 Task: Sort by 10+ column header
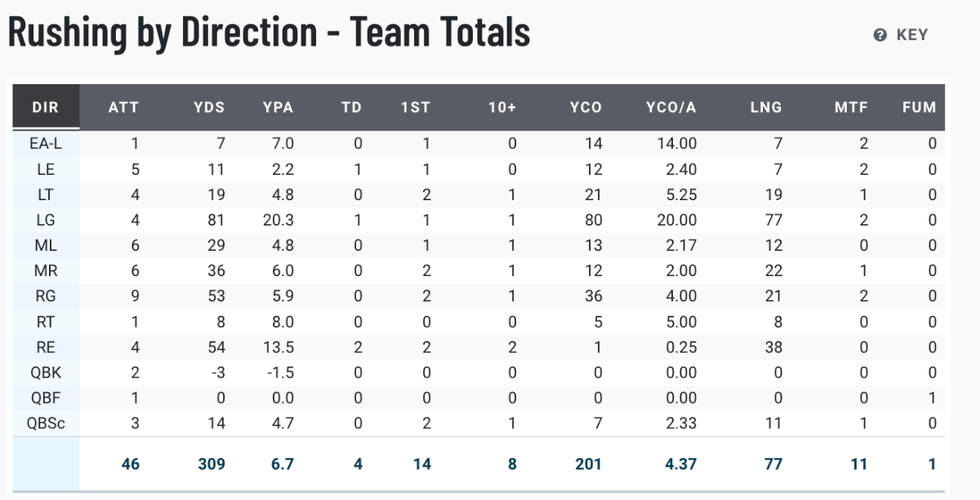tap(501, 107)
